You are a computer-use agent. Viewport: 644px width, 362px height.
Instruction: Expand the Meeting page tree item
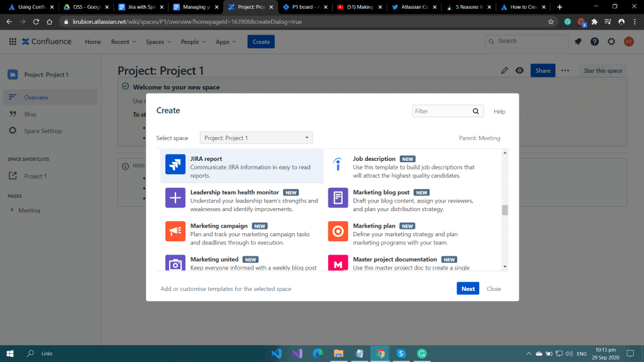(x=12, y=210)
